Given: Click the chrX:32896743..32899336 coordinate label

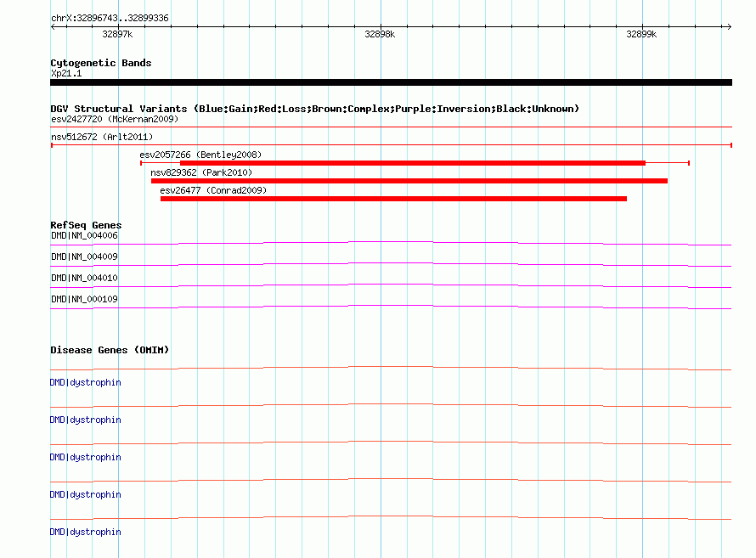Looking at the screenshot, I should click(110, 19).
